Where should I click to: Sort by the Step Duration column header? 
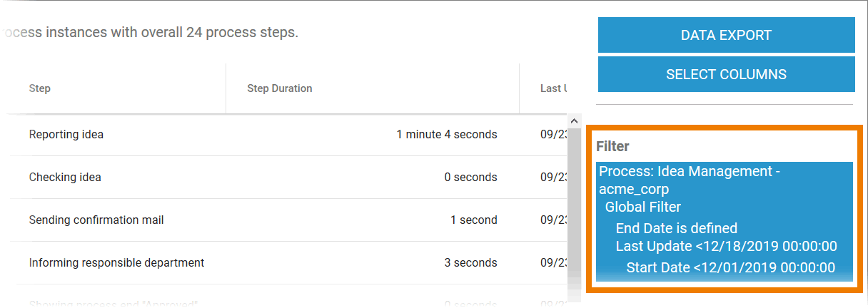click(x=280, y=88)
